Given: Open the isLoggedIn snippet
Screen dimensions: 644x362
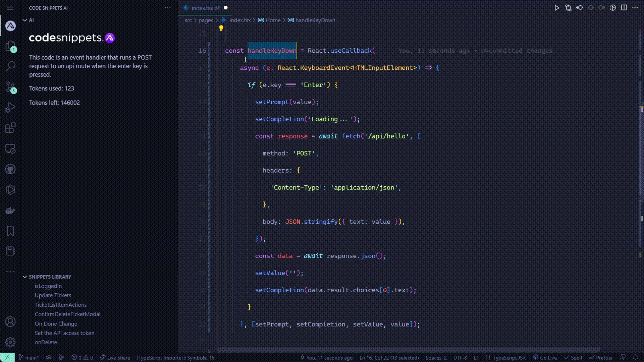Looking at the screenshot, I should [x=48, y=286].
